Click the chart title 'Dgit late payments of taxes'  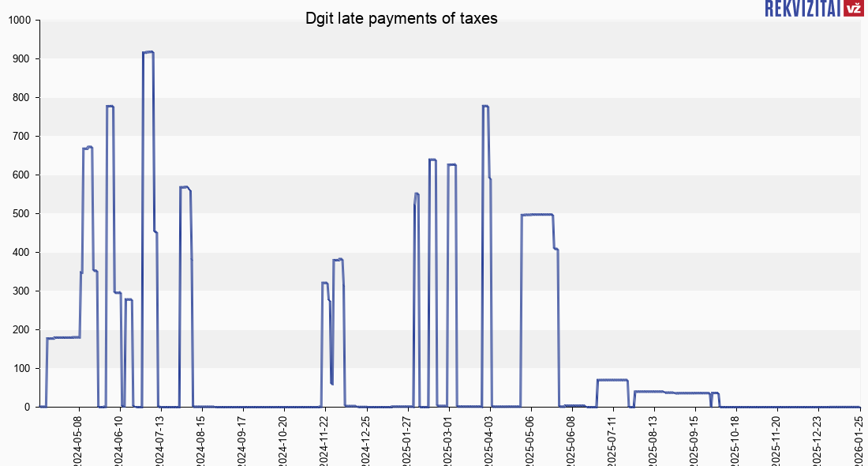402,19
